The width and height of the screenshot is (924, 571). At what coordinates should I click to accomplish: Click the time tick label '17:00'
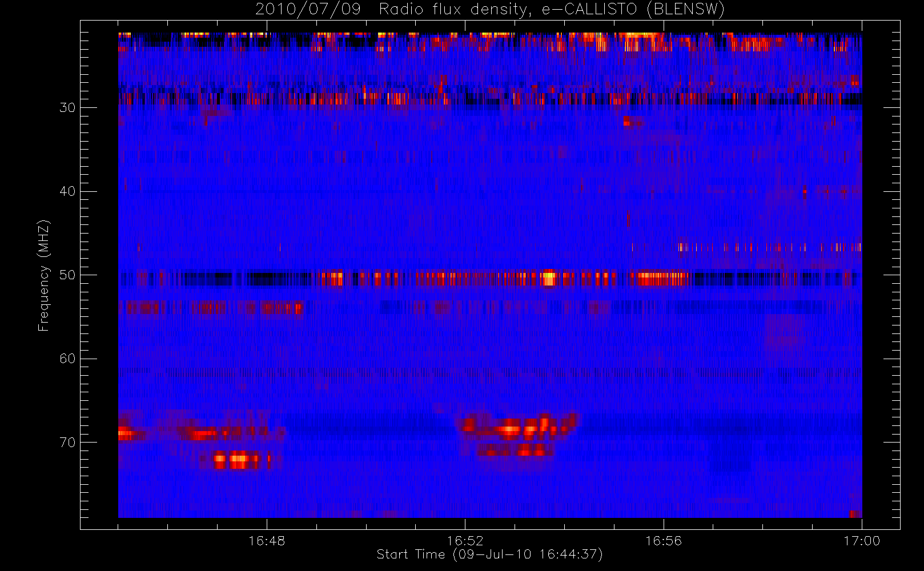[862, 541]
